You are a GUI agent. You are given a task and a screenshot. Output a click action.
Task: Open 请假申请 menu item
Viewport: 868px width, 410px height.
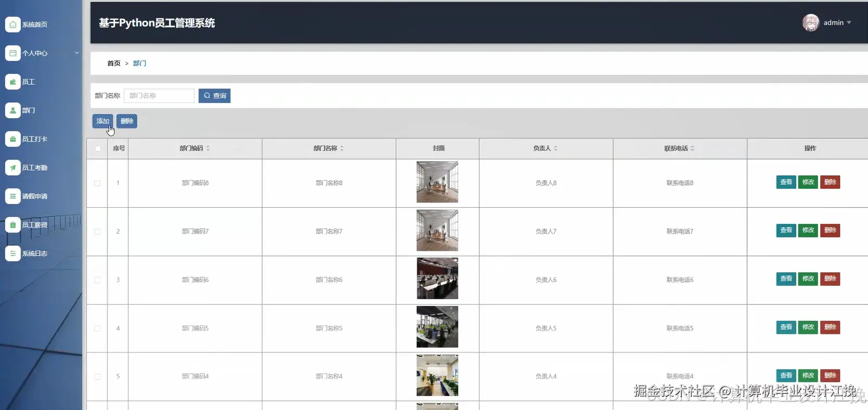point(35,196)
